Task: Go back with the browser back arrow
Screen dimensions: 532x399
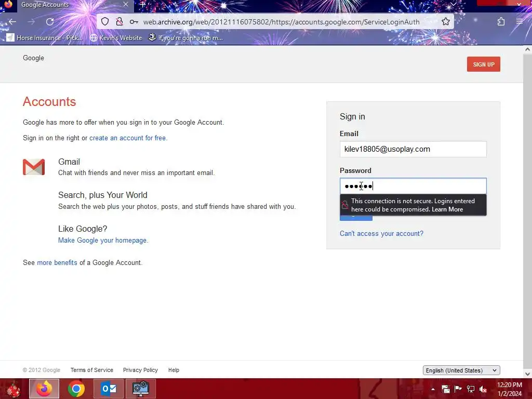Action: [x=12, y=22]
